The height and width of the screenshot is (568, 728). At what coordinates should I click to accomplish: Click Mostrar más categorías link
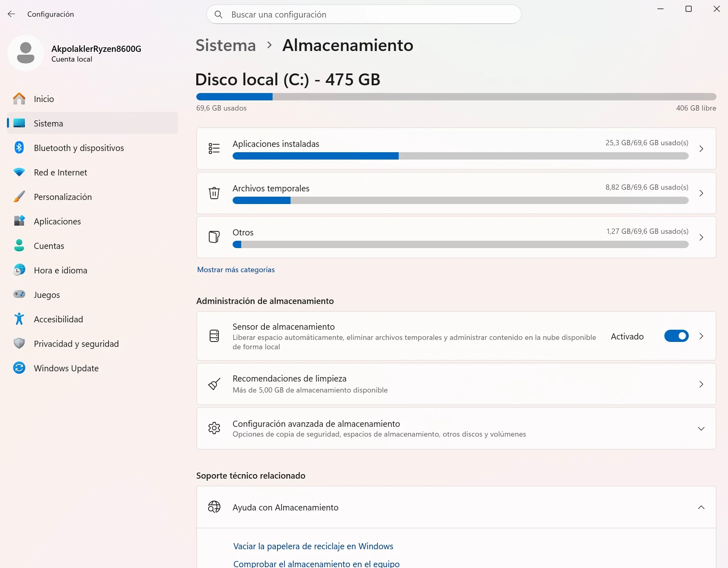coord(236,270)
